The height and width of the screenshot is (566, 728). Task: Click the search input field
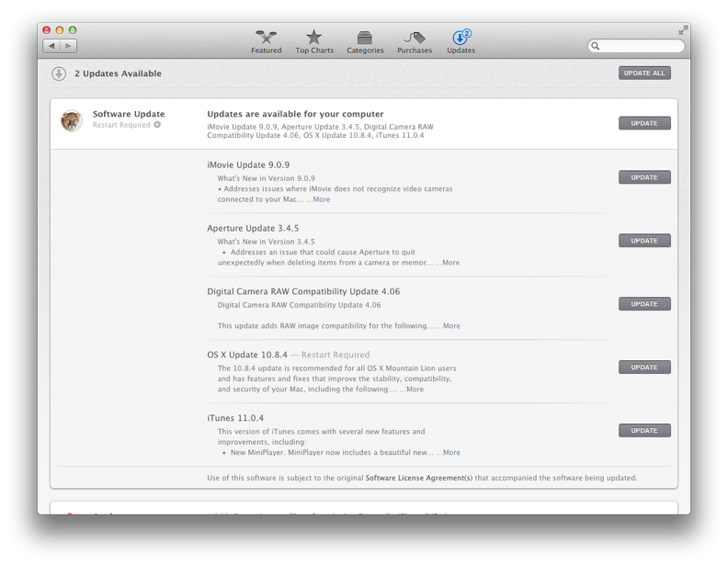coord(636,46)
